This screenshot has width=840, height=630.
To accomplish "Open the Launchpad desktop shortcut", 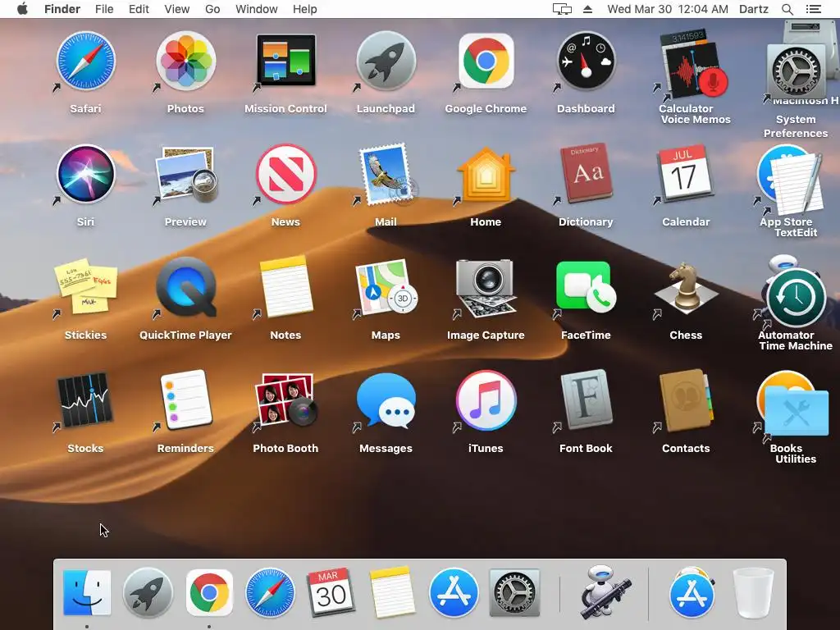I will pyautogui.click(x=386, y=61).
